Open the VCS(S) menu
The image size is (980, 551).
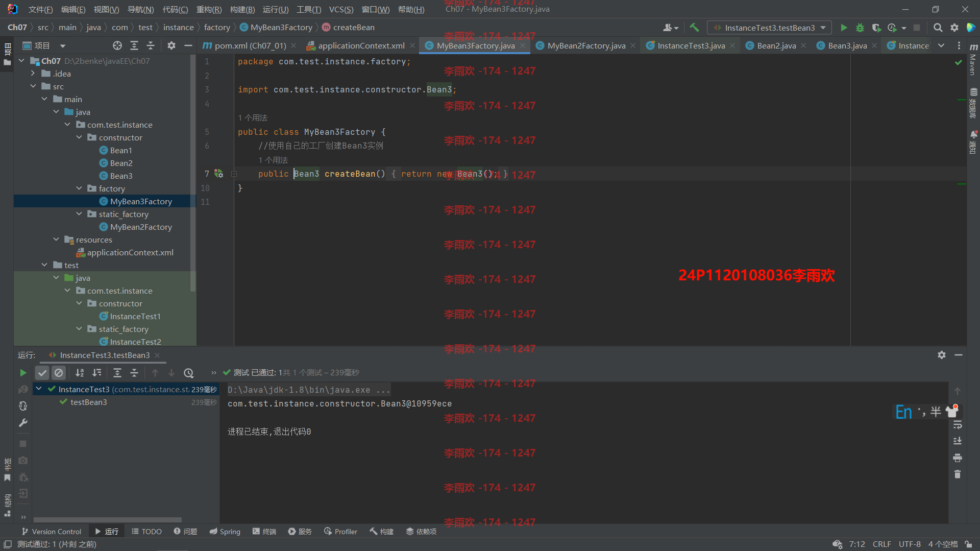(341, 9)
